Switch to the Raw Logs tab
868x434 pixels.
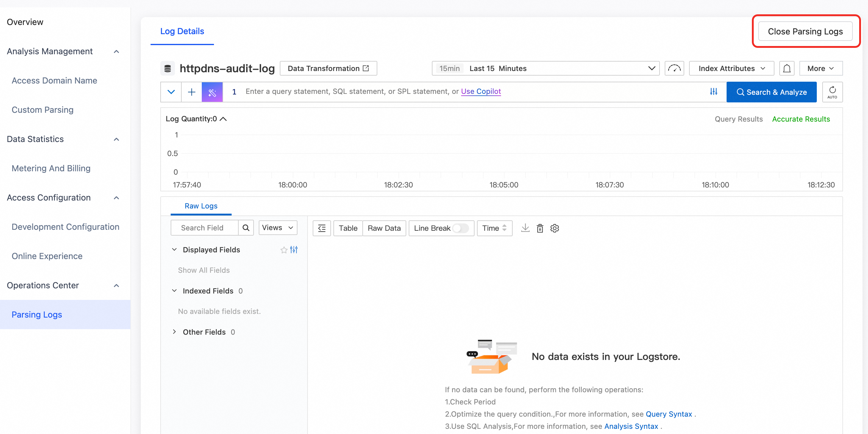point(201,206)
